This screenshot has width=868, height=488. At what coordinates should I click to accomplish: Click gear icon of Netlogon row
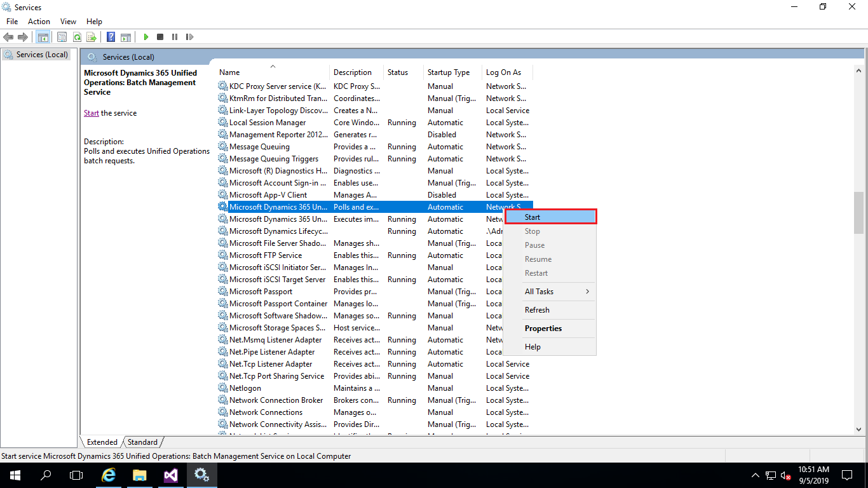222,388
